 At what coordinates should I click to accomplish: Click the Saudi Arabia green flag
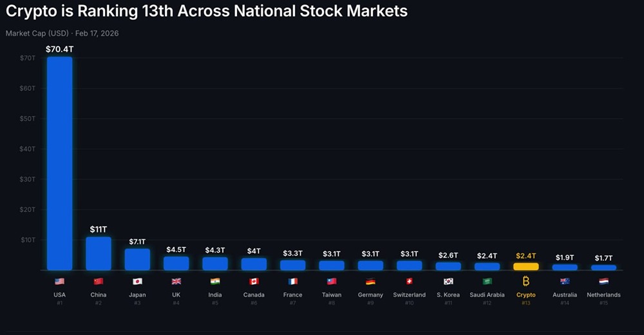pos(487,282)
